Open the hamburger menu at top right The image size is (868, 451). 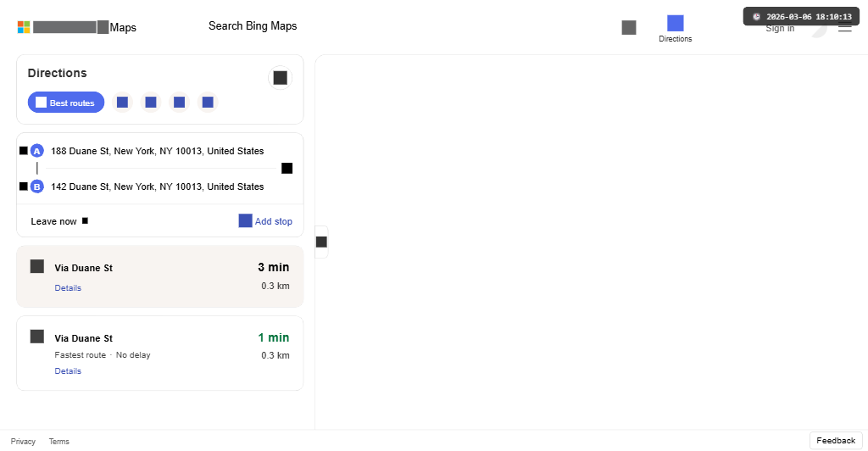[845, 28]
